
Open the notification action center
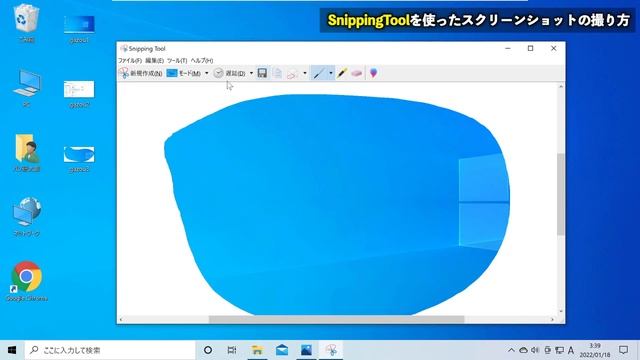[623, 350]
